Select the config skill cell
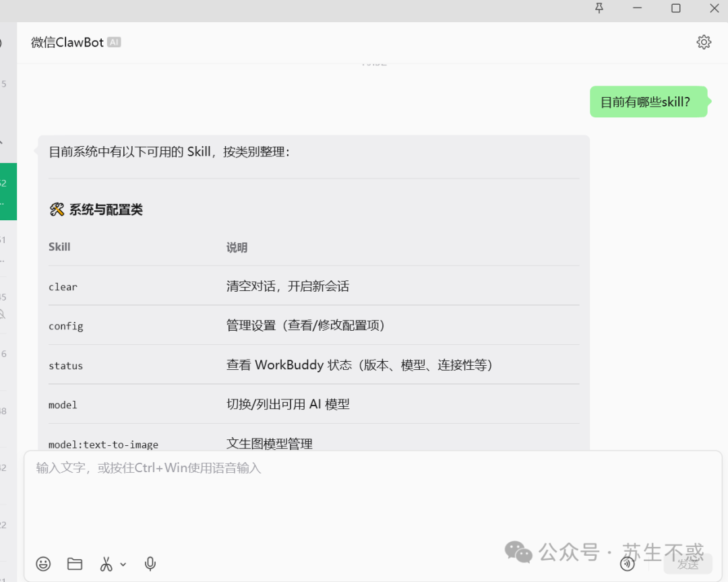Viewport: 728px width, 582px height. 66,326
